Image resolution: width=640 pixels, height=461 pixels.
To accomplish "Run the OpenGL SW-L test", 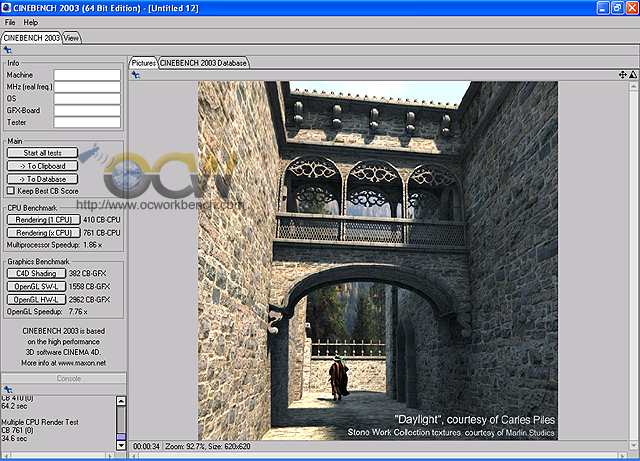I will pos(36,286).
